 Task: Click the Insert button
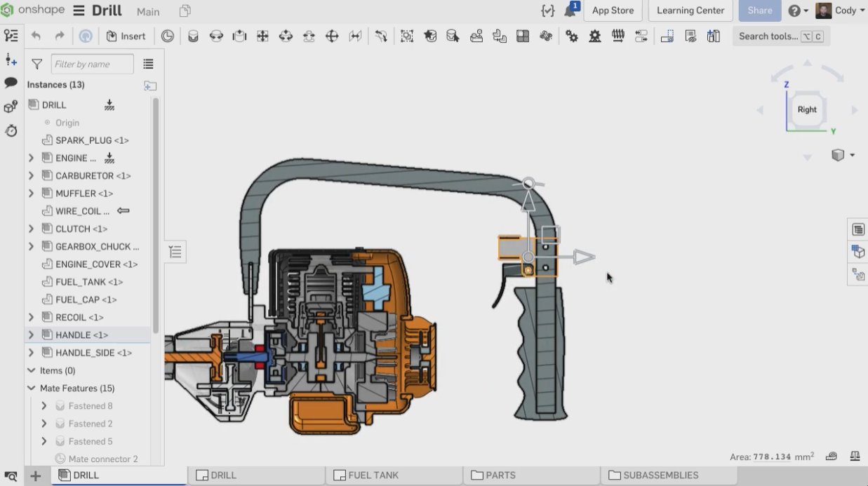tap(126, 36)
